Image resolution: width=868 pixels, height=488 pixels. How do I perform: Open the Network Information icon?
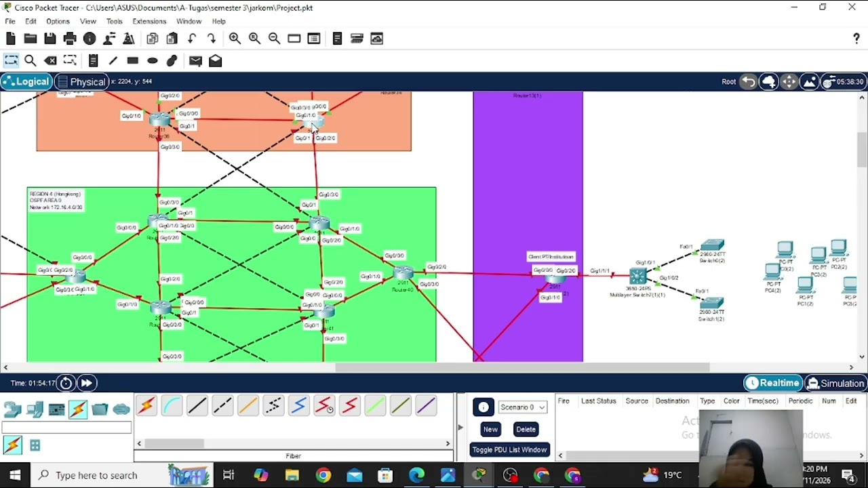(x=90, y=39)
